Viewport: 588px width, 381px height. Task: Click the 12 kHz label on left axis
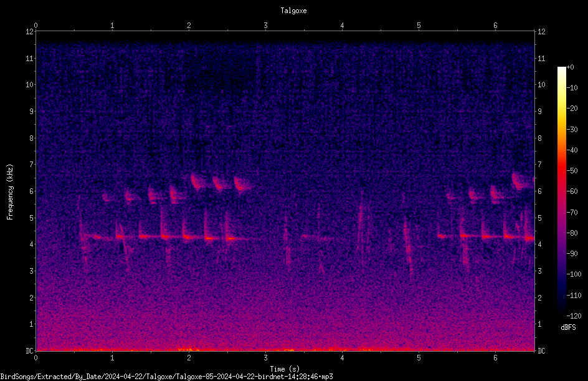tap(30, 32)
